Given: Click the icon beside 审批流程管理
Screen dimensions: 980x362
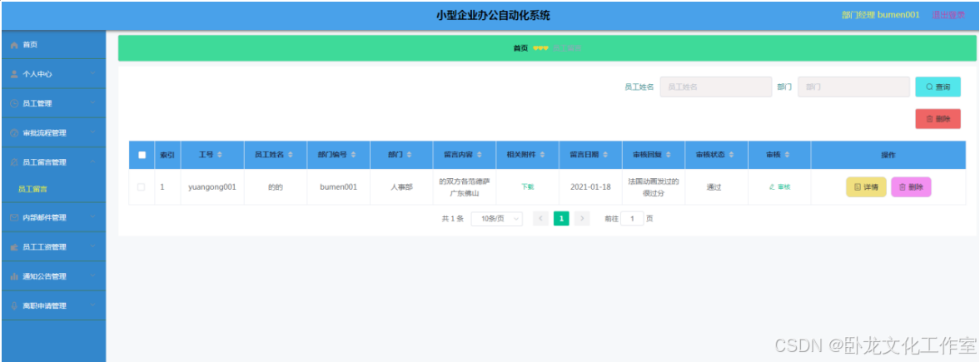Looking at the screenshot, I should (14, 133).
